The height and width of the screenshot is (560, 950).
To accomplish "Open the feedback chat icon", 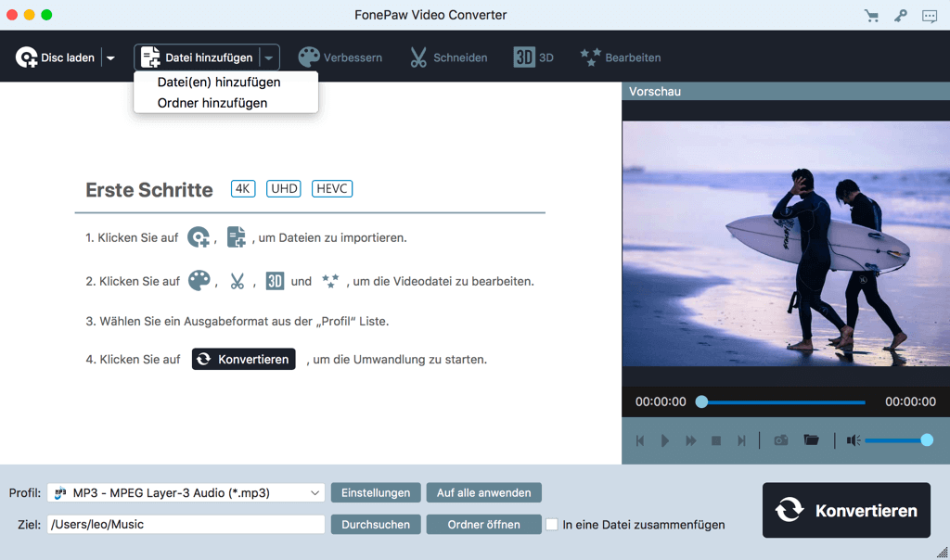I will click(x=930, y=16).
